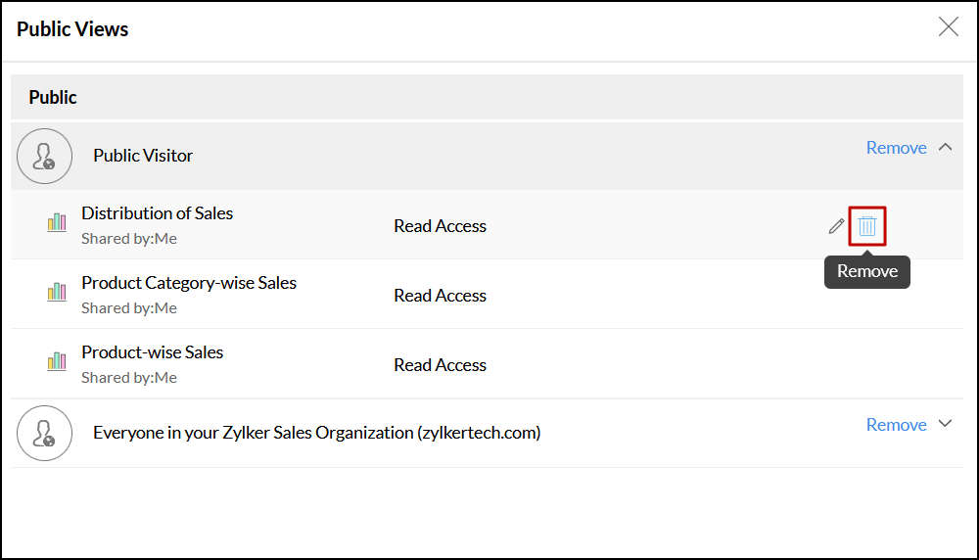Viewport: 979px width, 560px height.
Task: Select the Product Category-wise Sales view name
Action: tap(189, 283)
